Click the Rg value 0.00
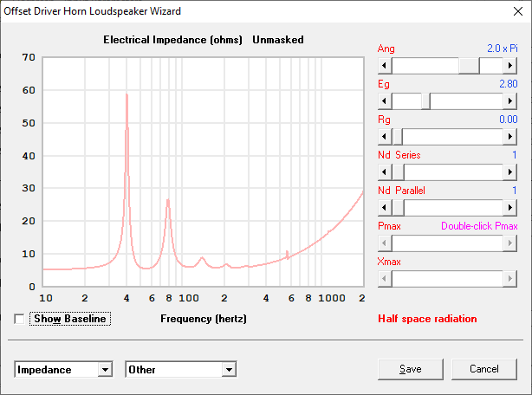The width and height of the screenshot is (532, 395). [509, 120]
